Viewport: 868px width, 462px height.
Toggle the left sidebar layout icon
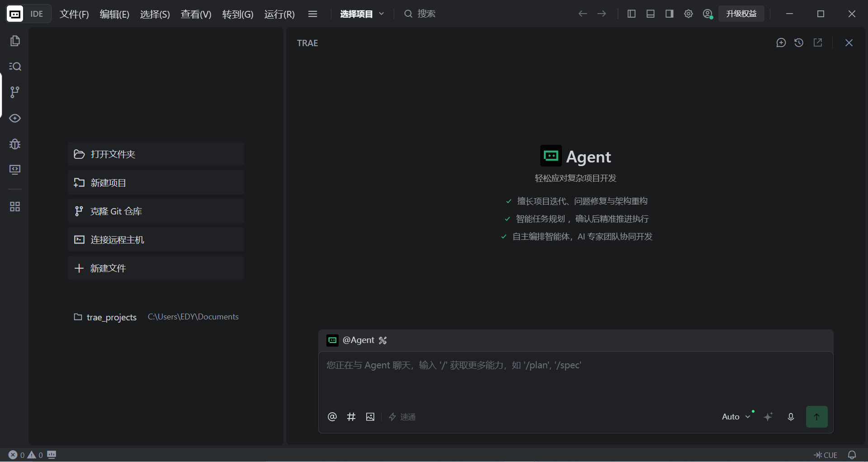(x=632, y=14)
